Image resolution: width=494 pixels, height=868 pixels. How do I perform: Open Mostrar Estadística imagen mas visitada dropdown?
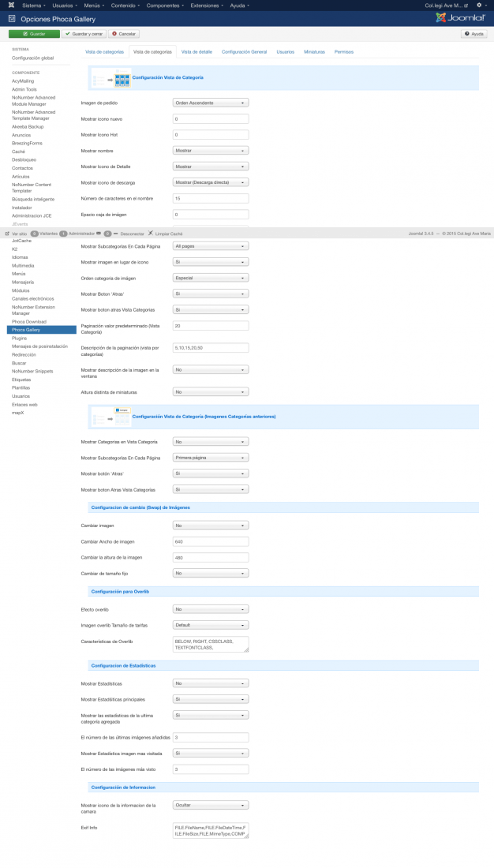211,754
